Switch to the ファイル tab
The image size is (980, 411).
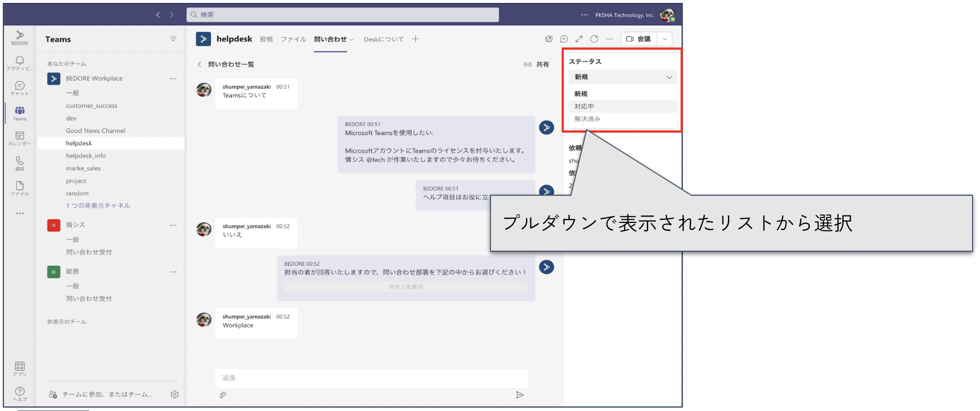point(294,39)
